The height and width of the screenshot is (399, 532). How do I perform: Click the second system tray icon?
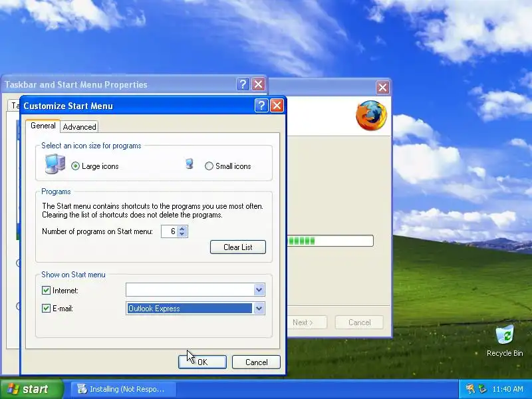[482, 389]
